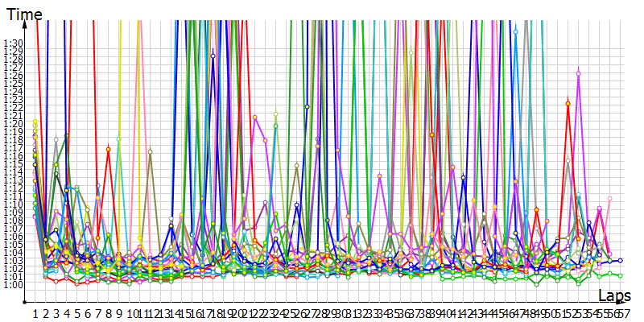Select the blue data point near 1:28 at lap 18
This screenshot has width=644, height=322.
click(213, 56)
